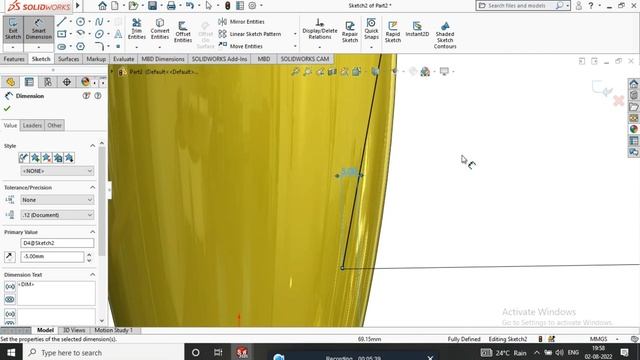
Task: Collapse the Dimension Text section
Action: click(x=93, y=275)
